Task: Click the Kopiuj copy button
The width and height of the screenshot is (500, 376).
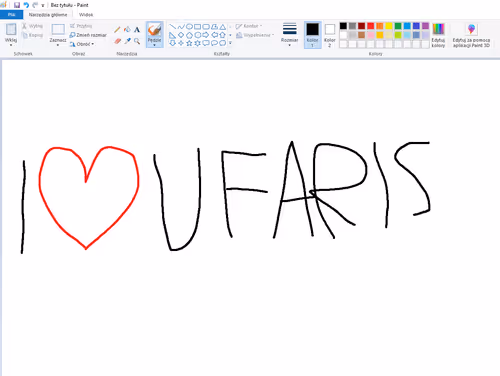Action: pyautogui.click(x=32, y=35)
